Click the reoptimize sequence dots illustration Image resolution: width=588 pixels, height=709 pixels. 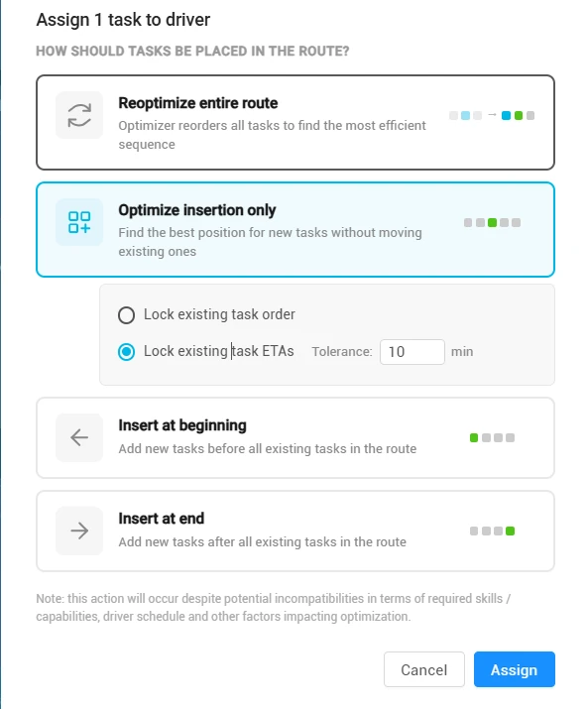tap(492, 115)
